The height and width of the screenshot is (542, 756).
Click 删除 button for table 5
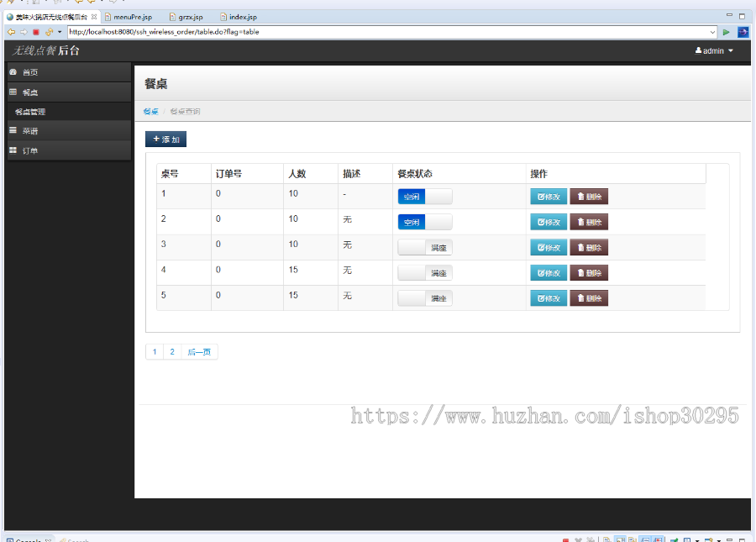coord(589,298)
